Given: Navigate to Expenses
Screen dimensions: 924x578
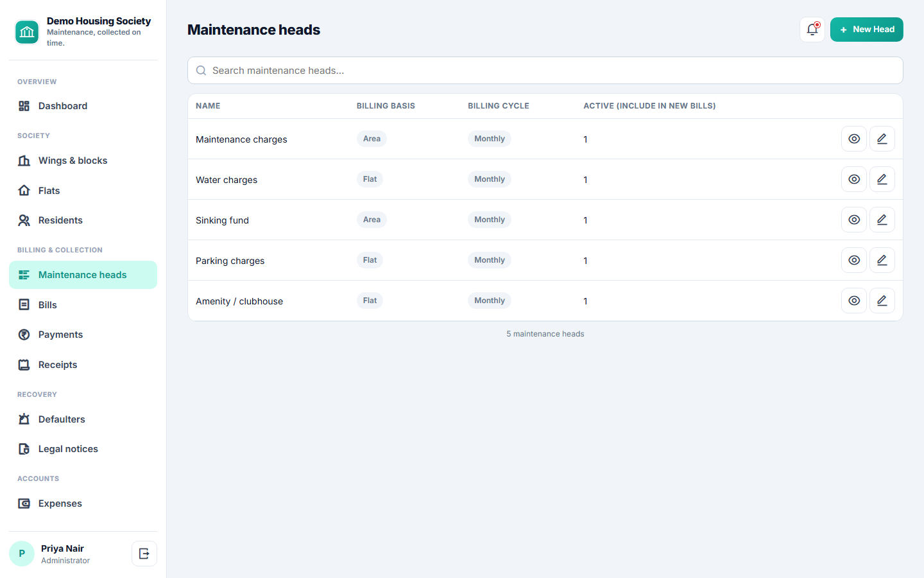Looking at the screenshot, I should (83, 504).
